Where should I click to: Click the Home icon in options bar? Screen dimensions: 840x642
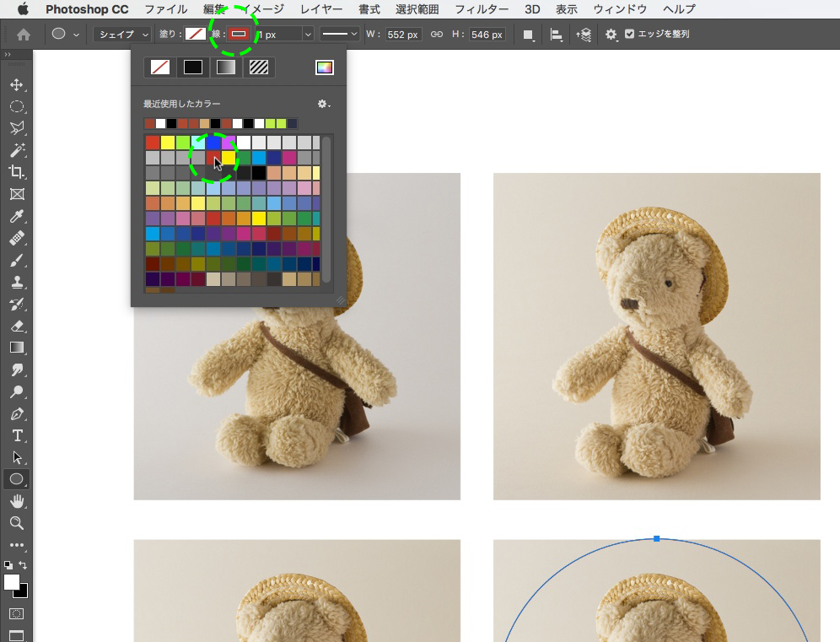[x=24, y=35]
